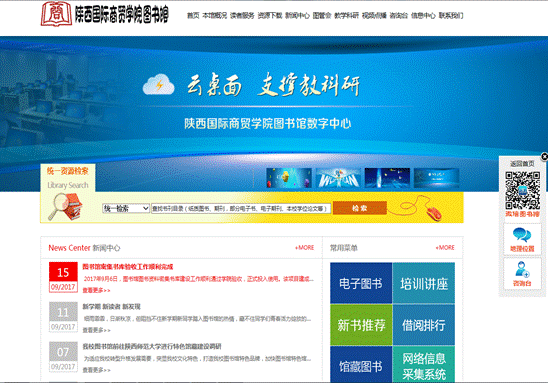Open the 培训讲座 tile

(x=424, y=283)
